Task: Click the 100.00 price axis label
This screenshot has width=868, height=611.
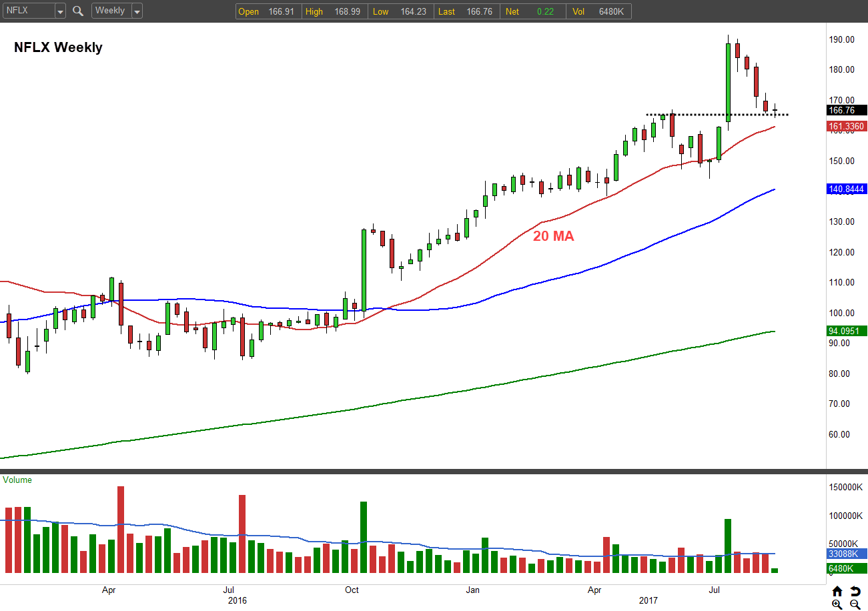Action: [842, 313]
